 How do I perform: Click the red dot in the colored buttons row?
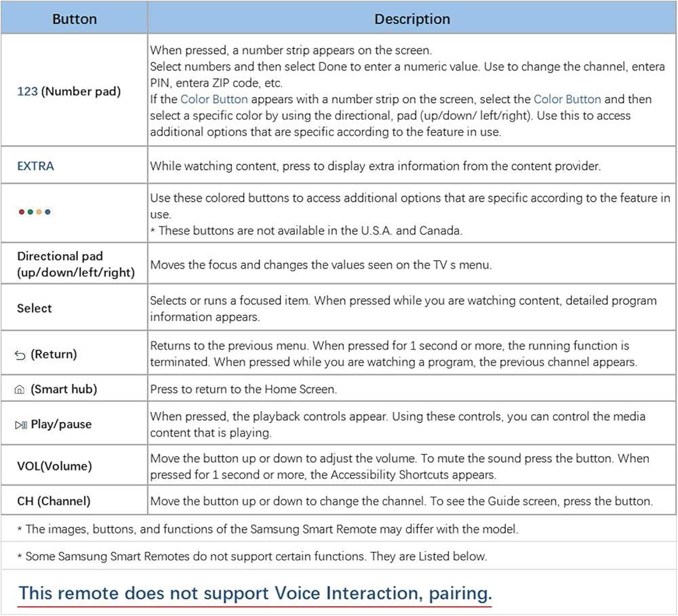coord(22,212)
